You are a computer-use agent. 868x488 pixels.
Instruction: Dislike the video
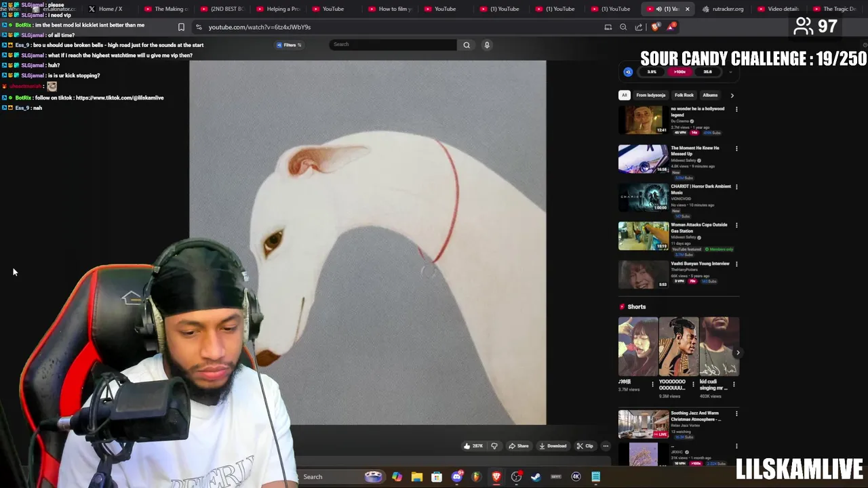click(494, 446)
